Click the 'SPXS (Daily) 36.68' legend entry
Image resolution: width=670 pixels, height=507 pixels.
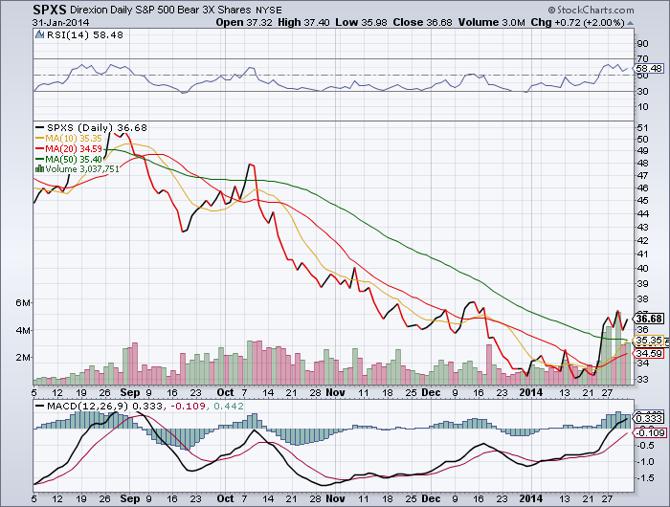pyautogui.click(x=97, y=127)
